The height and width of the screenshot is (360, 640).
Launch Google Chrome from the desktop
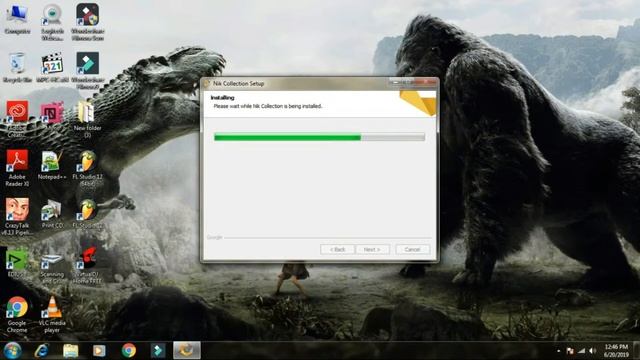click(x=17, y=314)
